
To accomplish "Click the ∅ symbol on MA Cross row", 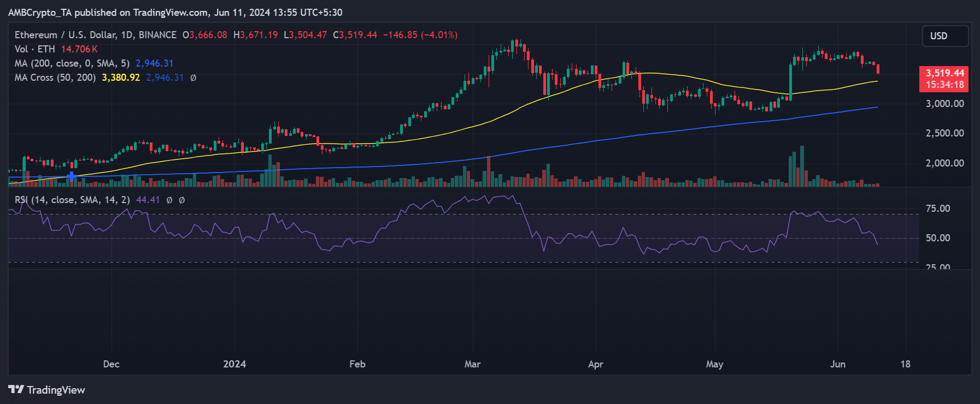I will [x=193, y=78].
